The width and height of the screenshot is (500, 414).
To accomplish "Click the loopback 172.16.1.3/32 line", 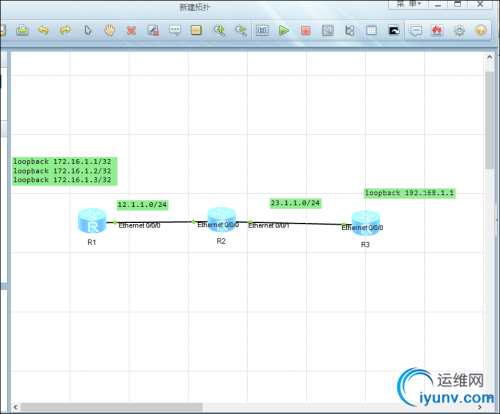I will [62, 180].
